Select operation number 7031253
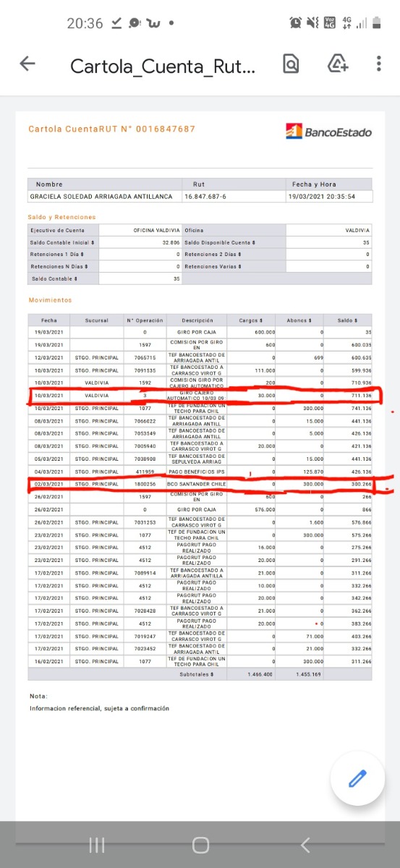Viewport: 400px width, 868px height. (145, 522)
